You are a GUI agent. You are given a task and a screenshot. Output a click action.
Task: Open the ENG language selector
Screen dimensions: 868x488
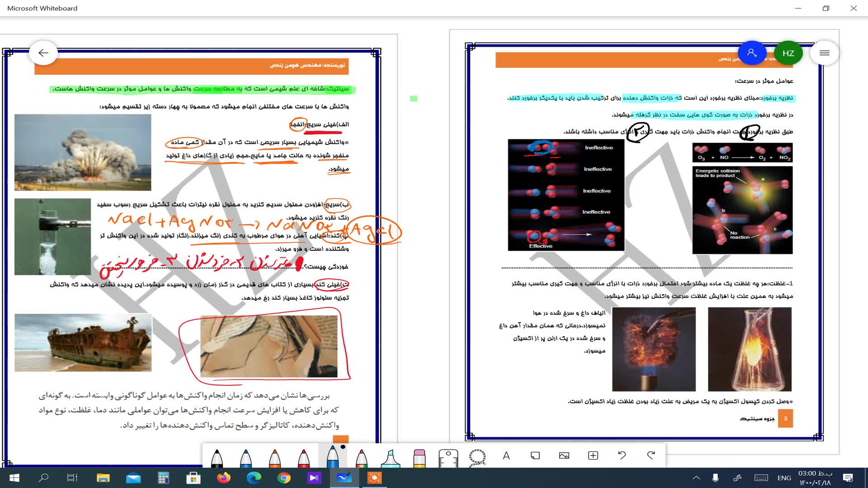tap(784, 478)
